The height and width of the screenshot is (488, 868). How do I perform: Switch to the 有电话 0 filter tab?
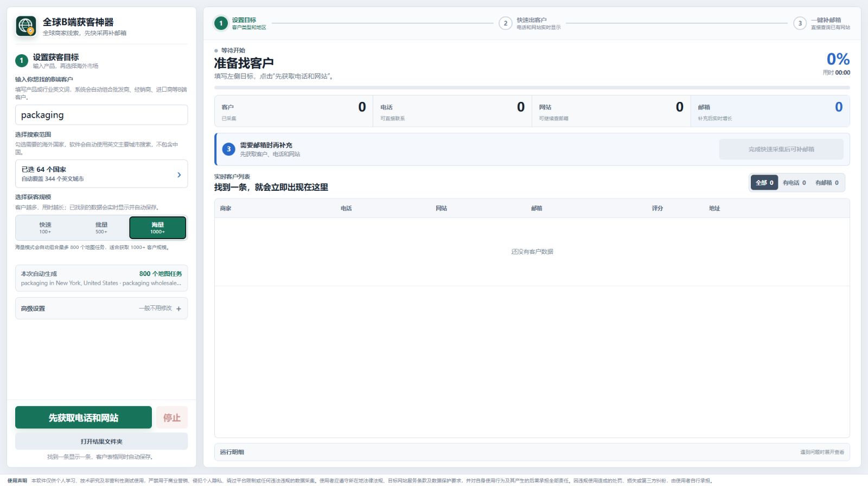794,183
